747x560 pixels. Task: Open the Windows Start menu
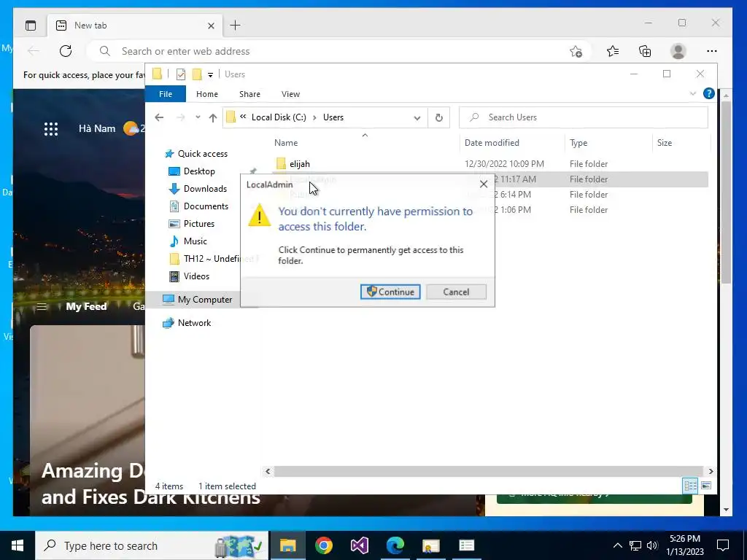click(18, 545)
